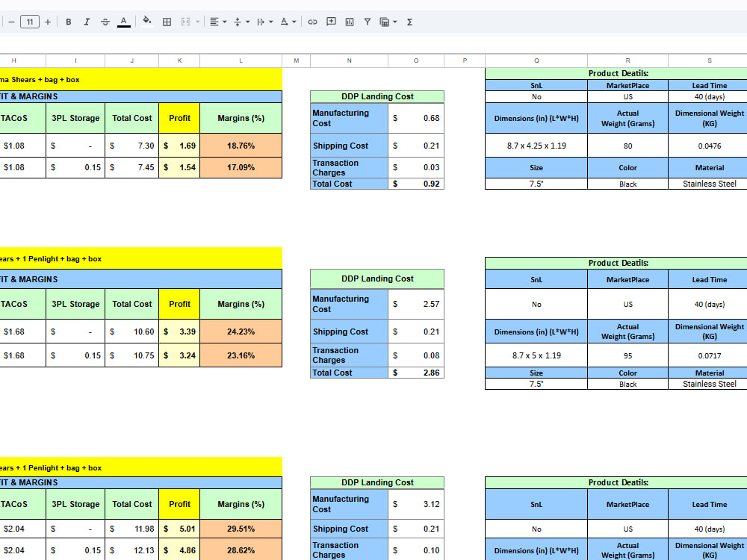The image size is (747, 560).
Task: Select column P header
Action: click(x=465, y=60)
